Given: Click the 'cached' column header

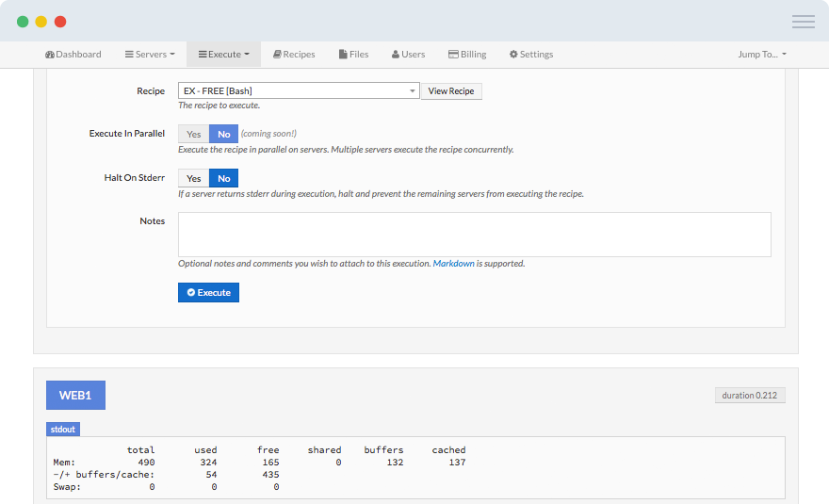Looking at the screenshot, I should click(x=448, y=450).
